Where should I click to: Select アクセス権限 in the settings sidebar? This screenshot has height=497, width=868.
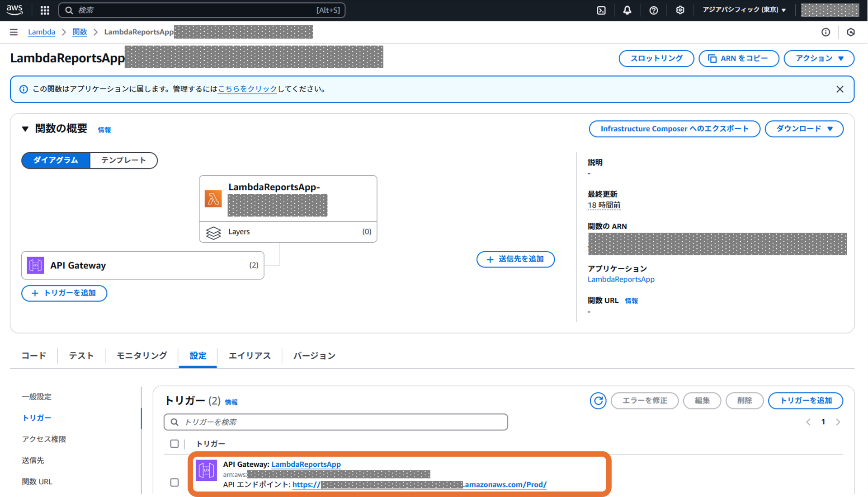click(x=44, y=439)
